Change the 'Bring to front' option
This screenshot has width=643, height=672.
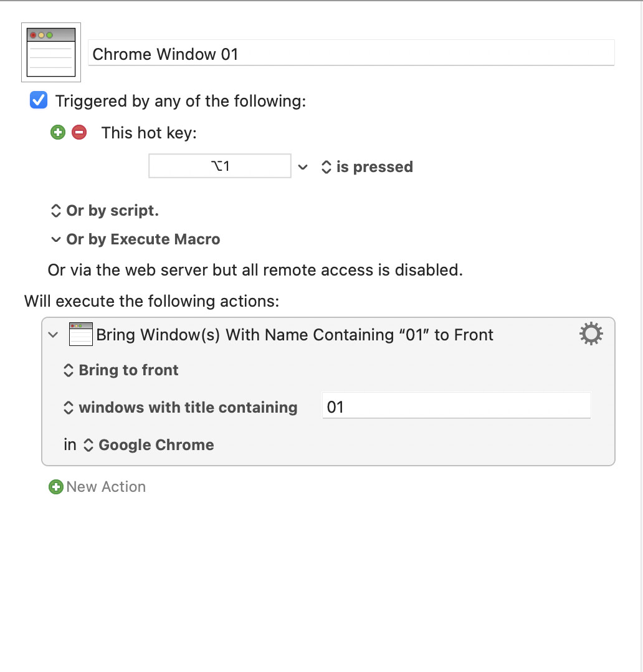click(121, 370)
